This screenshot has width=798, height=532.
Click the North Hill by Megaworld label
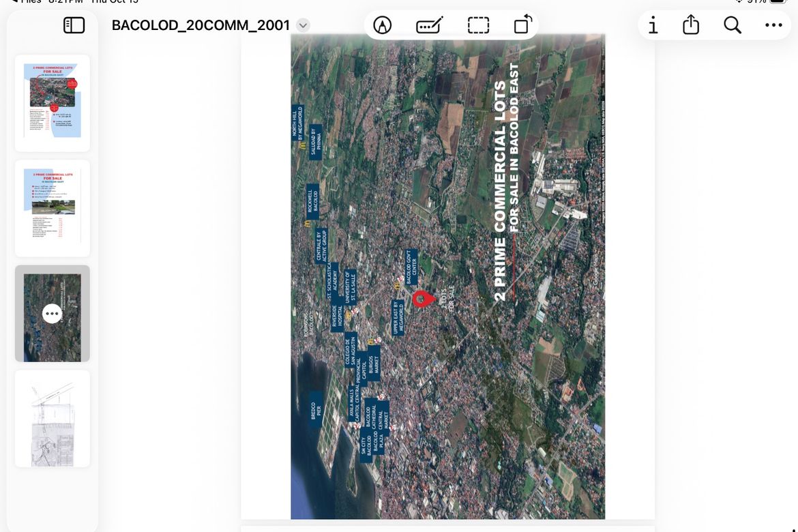coord(297,123)
